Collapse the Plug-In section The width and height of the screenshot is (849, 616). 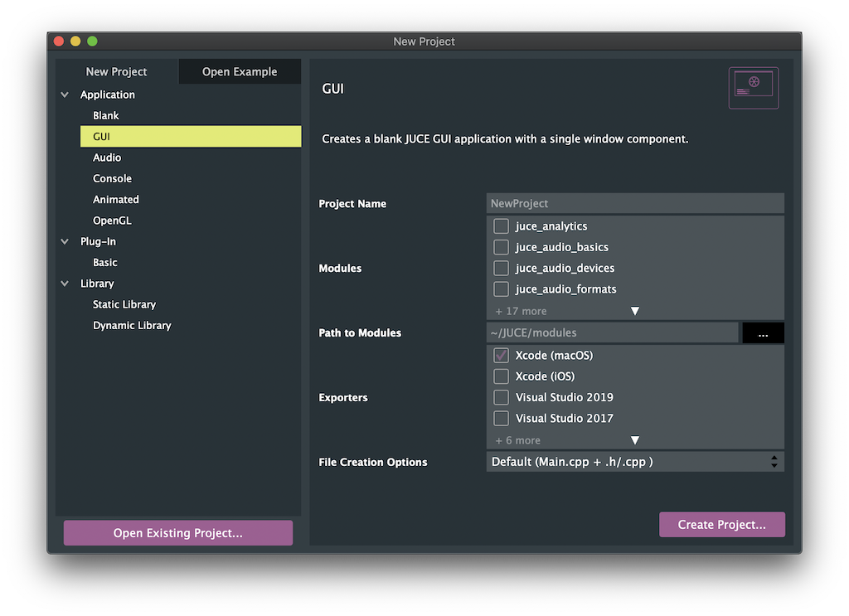coord(65,241)
